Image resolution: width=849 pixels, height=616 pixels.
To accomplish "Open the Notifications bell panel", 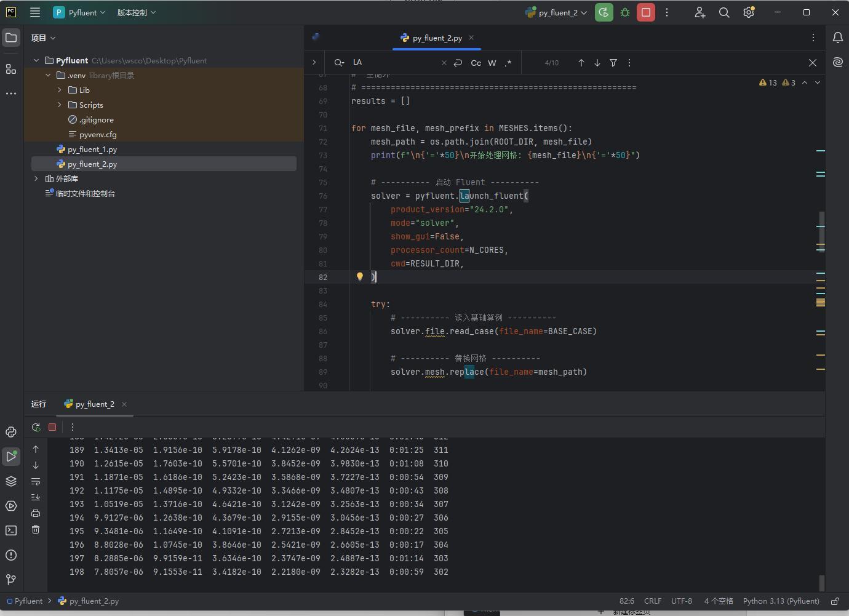I will click(837, 38).
